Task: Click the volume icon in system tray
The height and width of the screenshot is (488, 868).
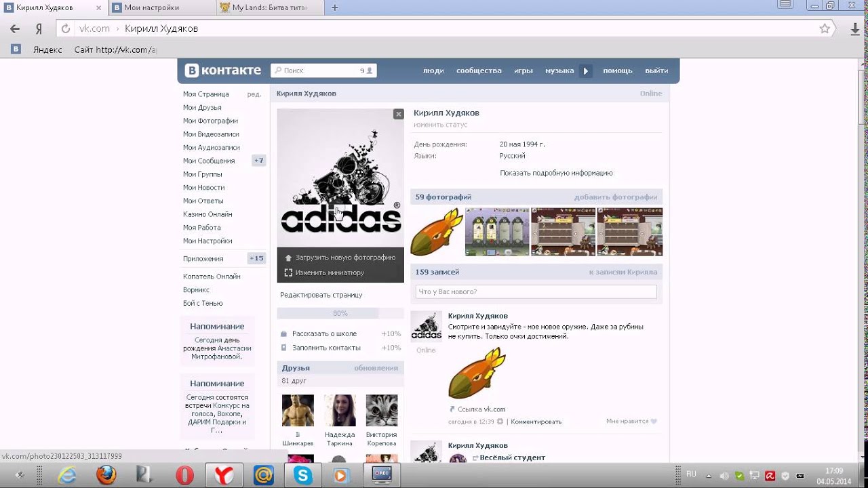Action: [x=724, y=475]
